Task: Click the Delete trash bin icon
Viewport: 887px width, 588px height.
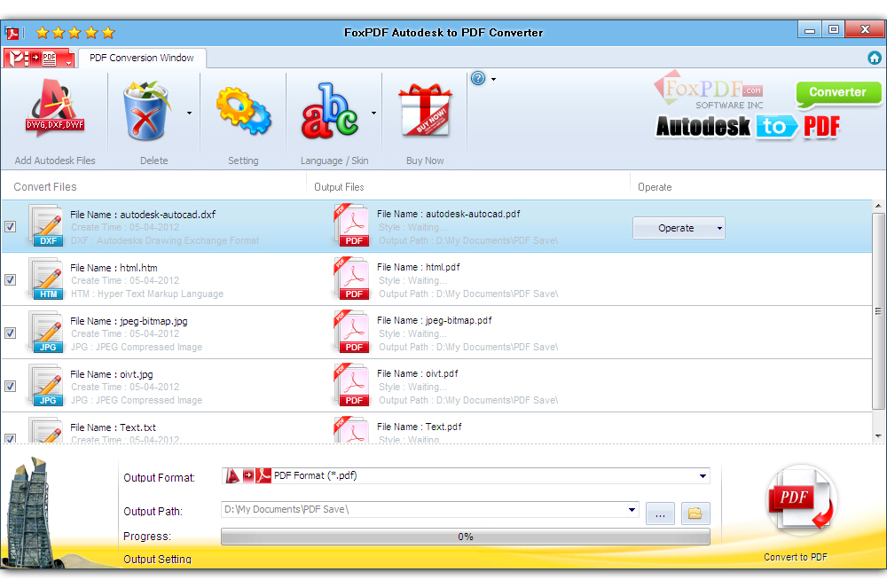Action: point(146,110)
